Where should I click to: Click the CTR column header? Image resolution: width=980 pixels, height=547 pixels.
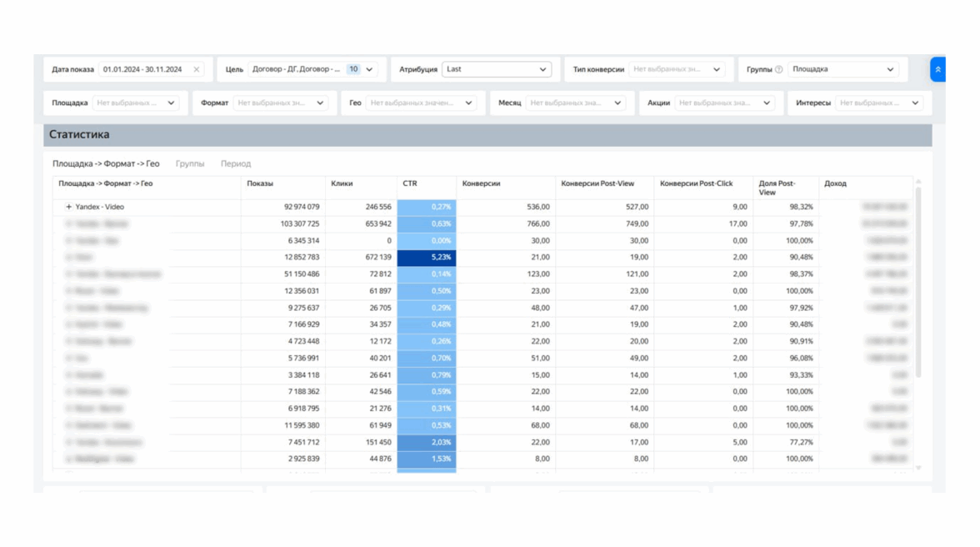pos(410,183)
